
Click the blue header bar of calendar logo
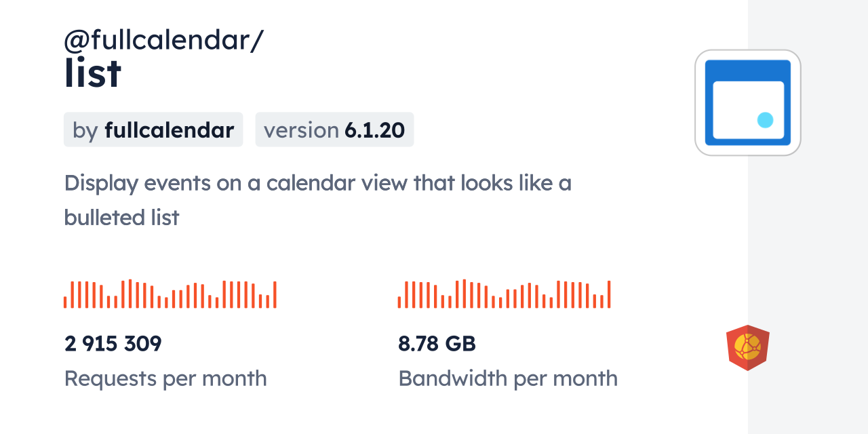click(x=747, y=71)
